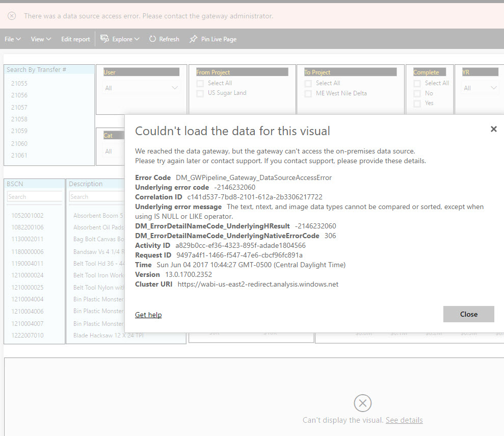Select Absorbent Boom description row

click(98, 215)
